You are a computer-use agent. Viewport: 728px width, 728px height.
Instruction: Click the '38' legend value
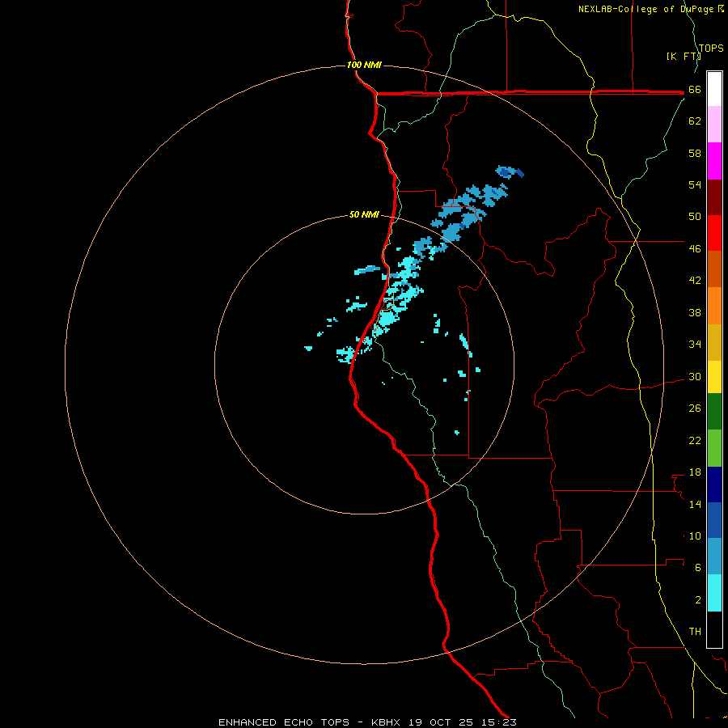click(x=695, y=313)
